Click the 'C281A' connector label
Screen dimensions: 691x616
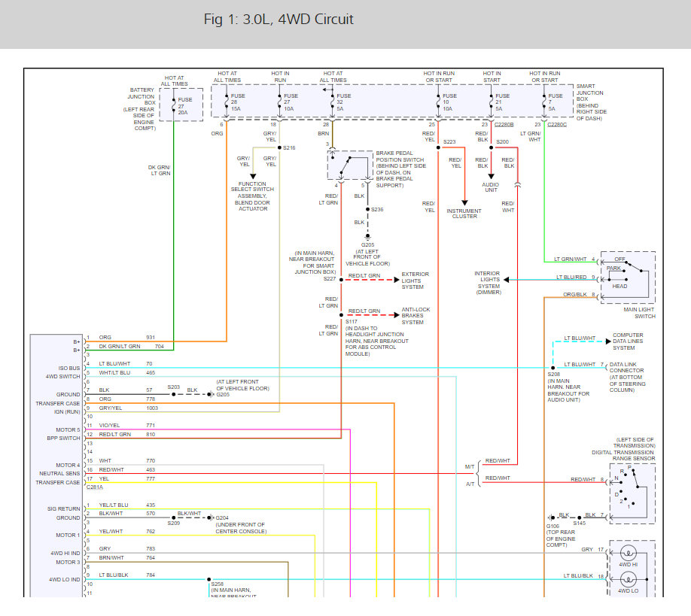[95, 487]
